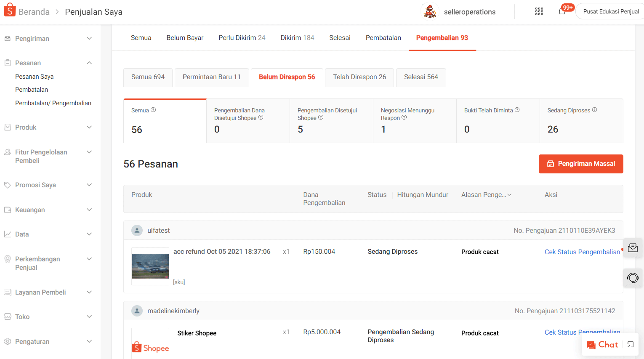
Task: Click buyer avatar icon next to ulfatest
Action: [137, 230]
